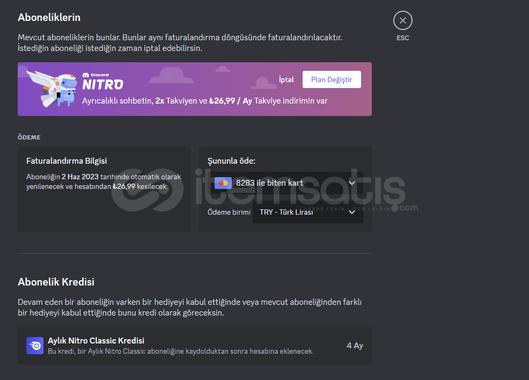Click the Şununla öde label
529x380 pixels.
231,161
